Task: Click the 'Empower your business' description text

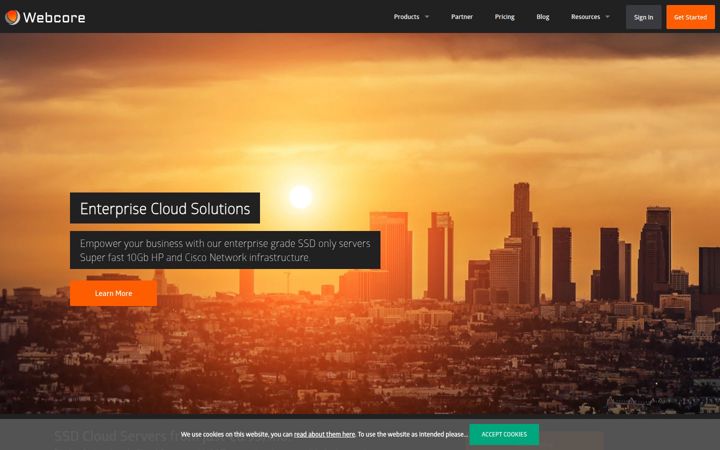Action: [x=225, y=250]
